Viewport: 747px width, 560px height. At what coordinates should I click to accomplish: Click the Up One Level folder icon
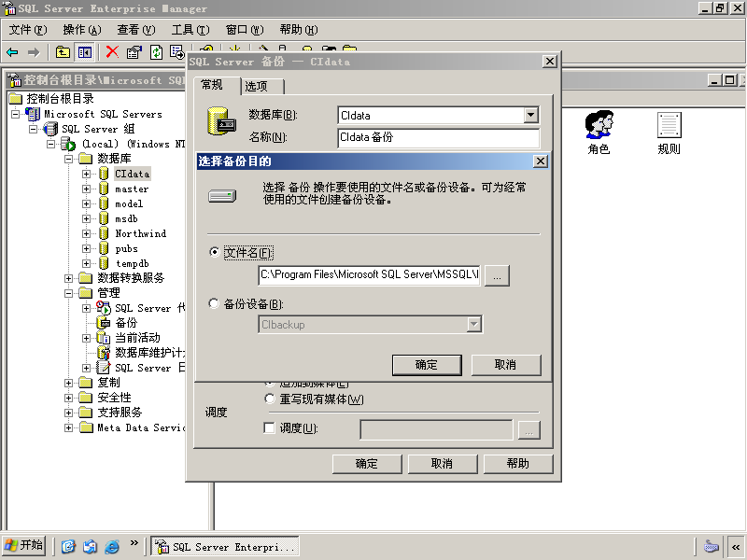[x=63, y=52]
